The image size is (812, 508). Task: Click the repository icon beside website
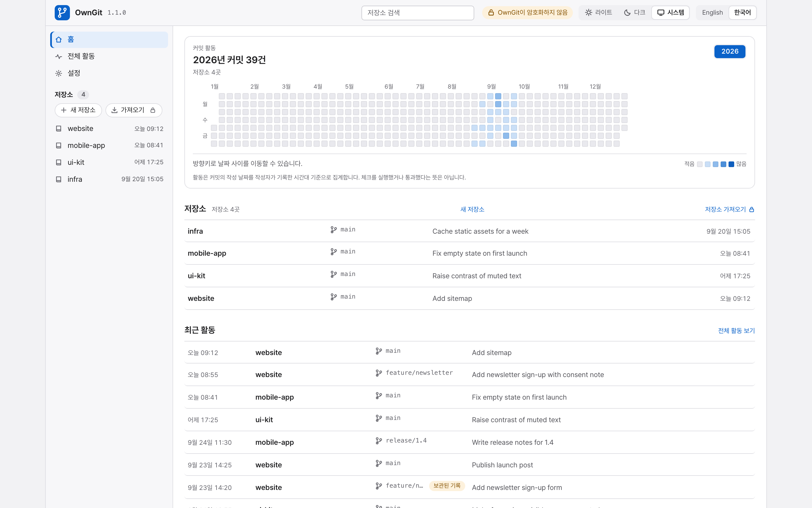click(59, 129)
